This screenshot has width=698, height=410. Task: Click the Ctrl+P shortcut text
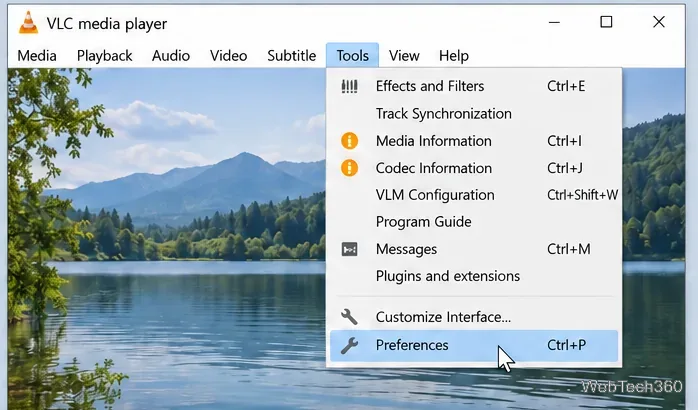point(566,345)
